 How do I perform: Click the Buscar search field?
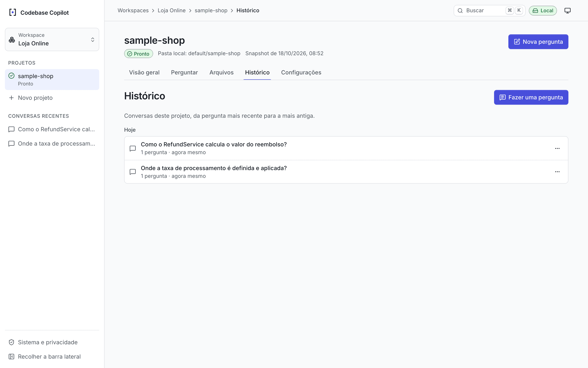[489, 10]
